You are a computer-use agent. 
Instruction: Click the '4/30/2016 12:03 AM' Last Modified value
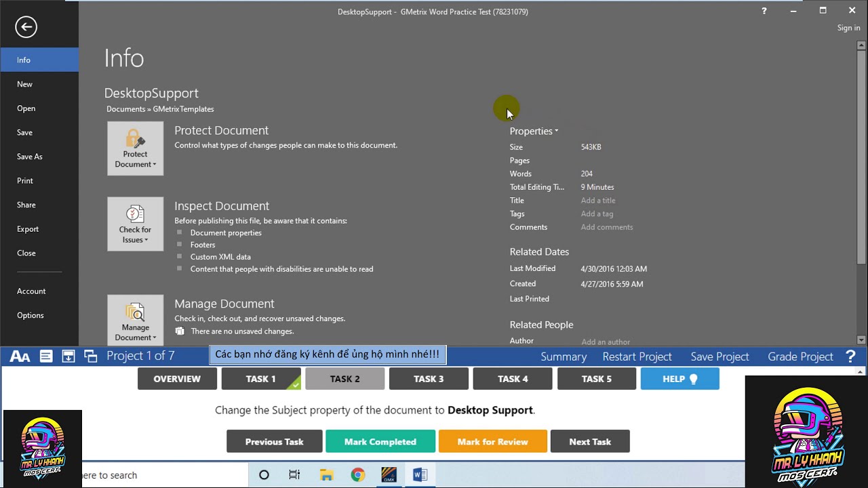pyautogui.click(x=614, y=269)
